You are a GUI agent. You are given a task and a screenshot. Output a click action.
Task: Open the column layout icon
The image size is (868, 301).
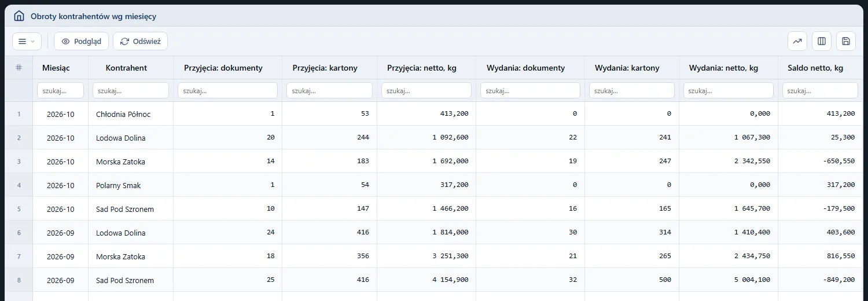tap(822, 41)
